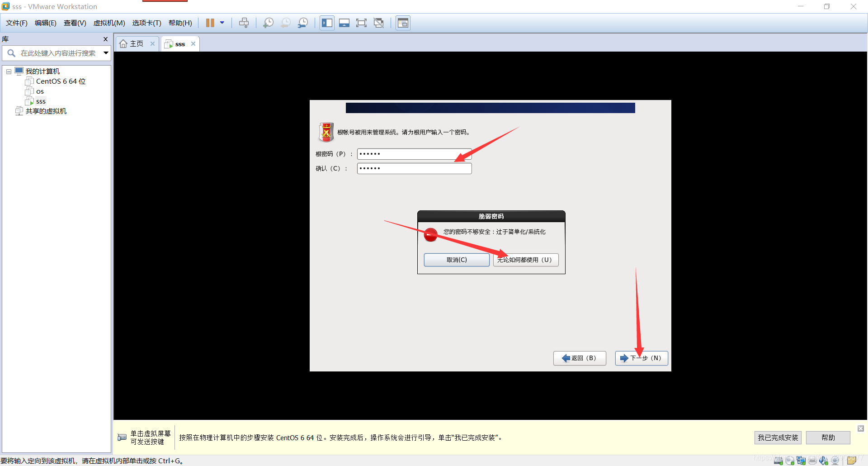The image size is (868, 466).
Task: Open the 编辑(E) menu
Action: pyautogui.click(x=46, y=23)
